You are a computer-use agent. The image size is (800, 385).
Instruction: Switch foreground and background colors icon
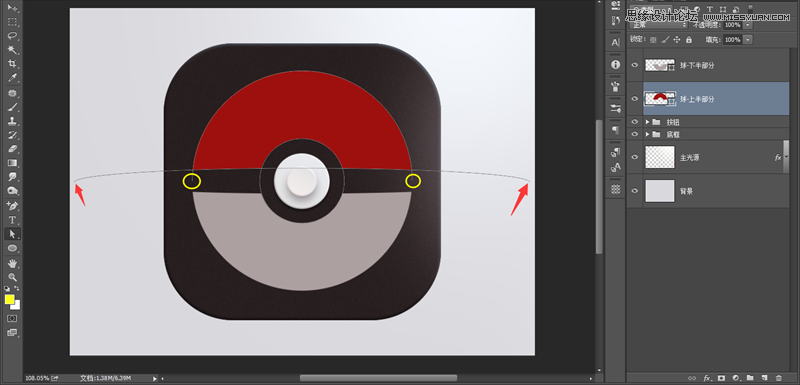(x=17, y=289)
